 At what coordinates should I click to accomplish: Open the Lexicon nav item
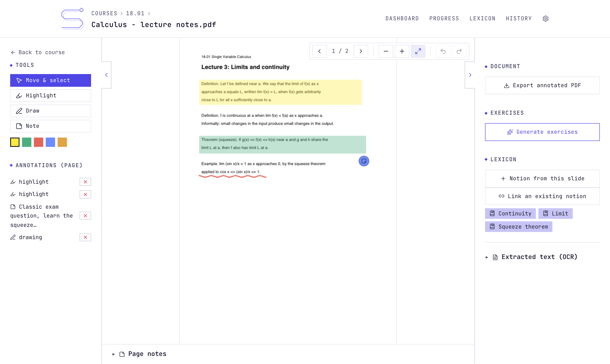pyautogui.click(x=482, y=19)
